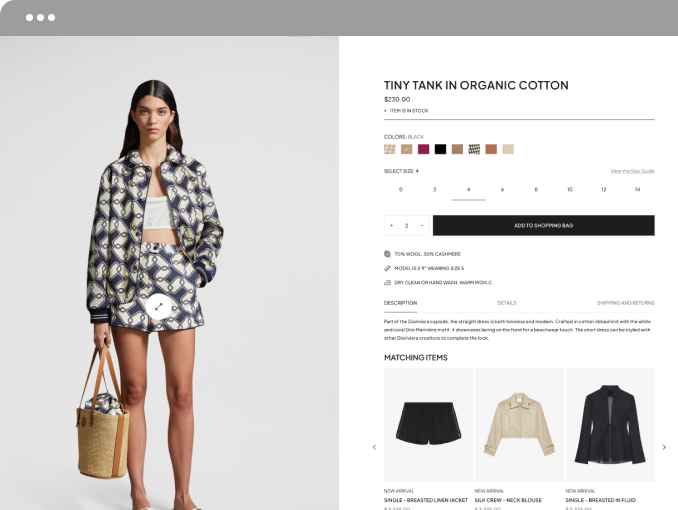This screenshot has height=510, width=678.
Task: Click the previous arrow in matching items
Action: coord(374,447)
